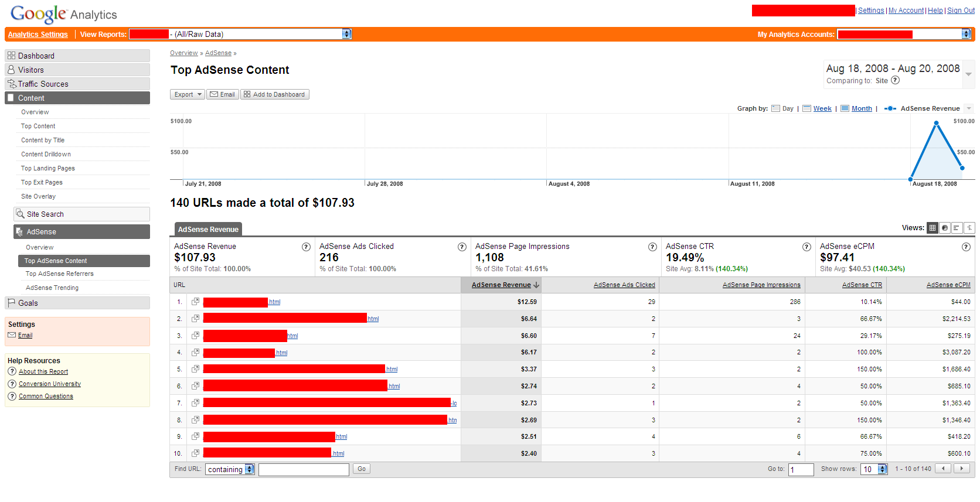Image resolution: width=980 pixels, height=502 pixels.
Task: Go to next page of results arrow
Action: 962,469
